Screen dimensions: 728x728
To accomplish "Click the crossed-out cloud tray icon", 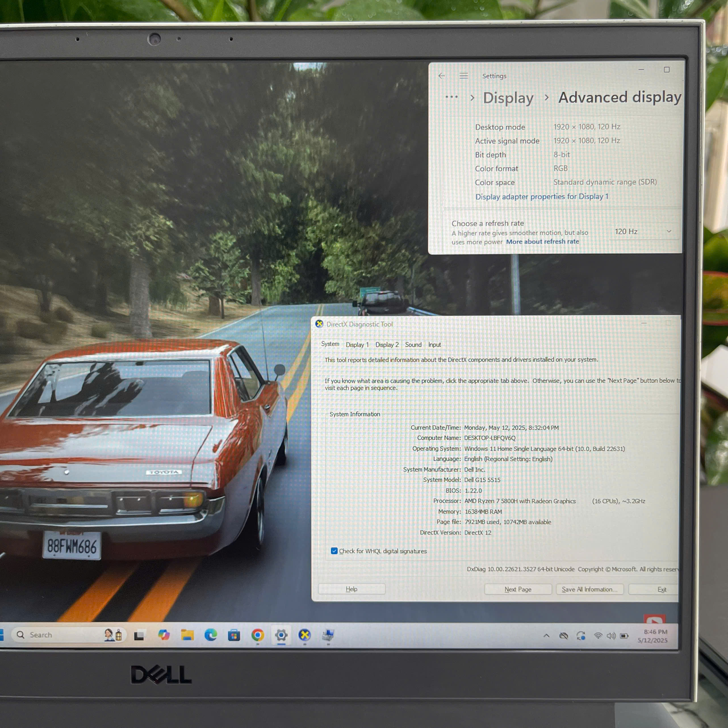I will pyautogui.click(x=564, y=636).
